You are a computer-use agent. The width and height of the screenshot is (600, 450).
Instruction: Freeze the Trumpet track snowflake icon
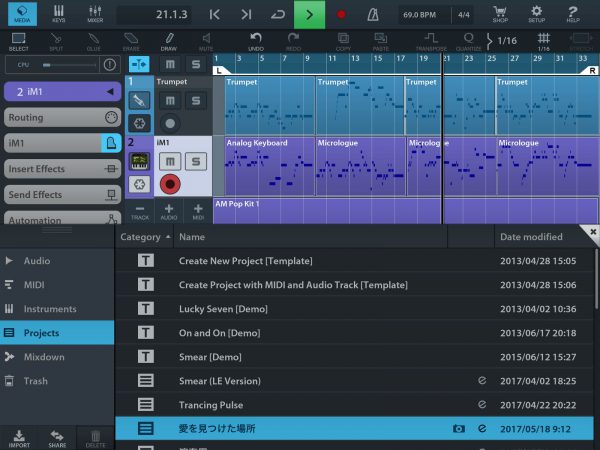(x=139, y=124)
